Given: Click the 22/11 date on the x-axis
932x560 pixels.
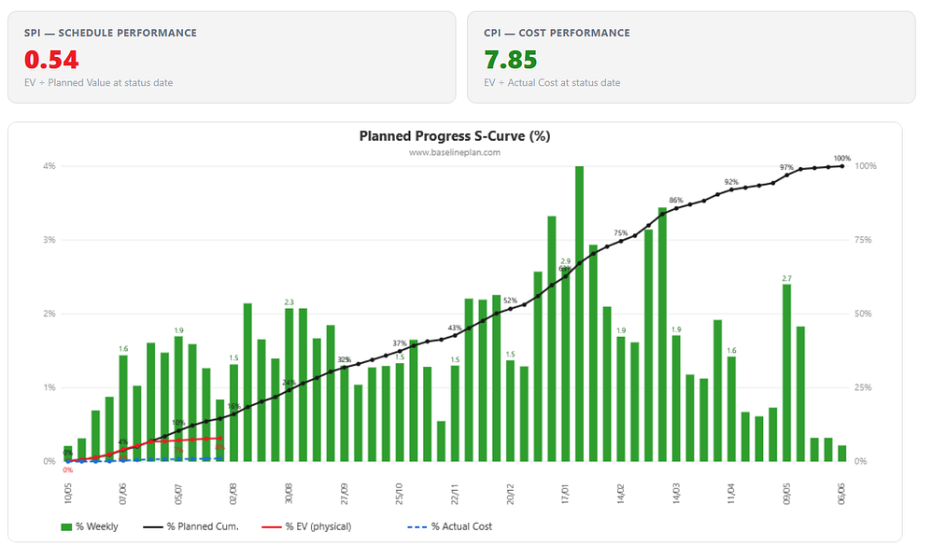Looking at the screenshot, I should (455, 494).
